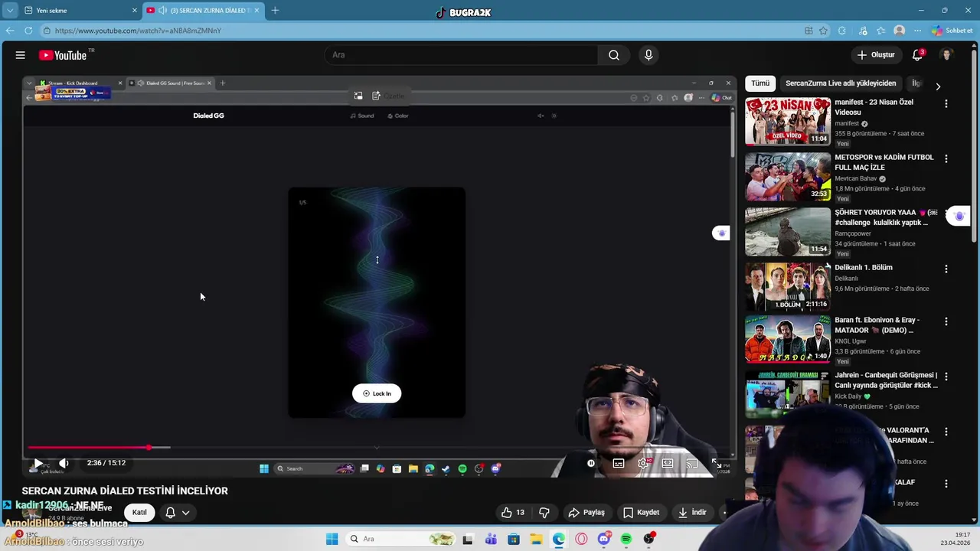Toggle autoplay switch in player
980x551 pixels.
pos(591,463)
